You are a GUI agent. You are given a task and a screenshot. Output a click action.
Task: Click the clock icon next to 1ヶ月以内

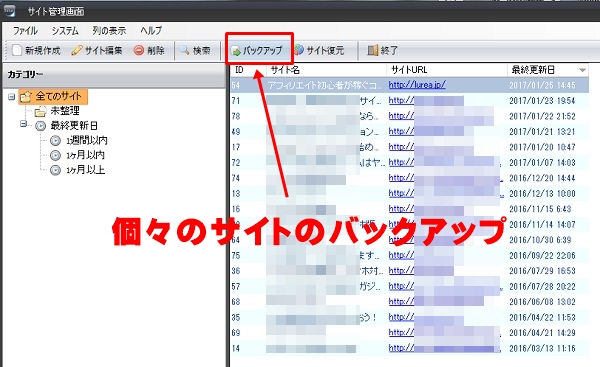coord(55,155)
